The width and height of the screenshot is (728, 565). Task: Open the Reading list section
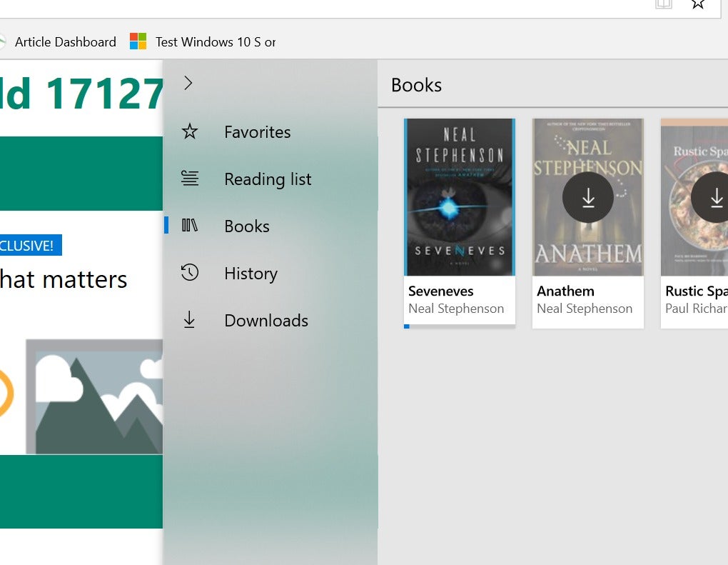click(268, 179)
